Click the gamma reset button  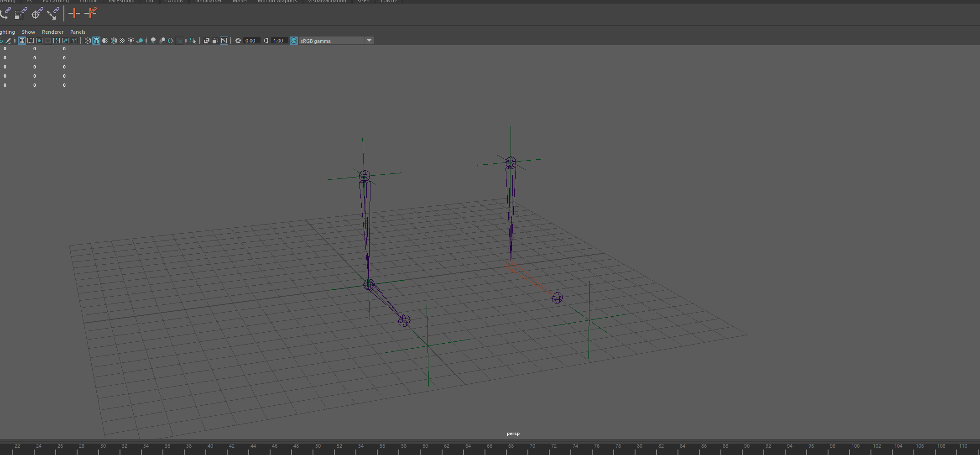(x=266, y=41)
